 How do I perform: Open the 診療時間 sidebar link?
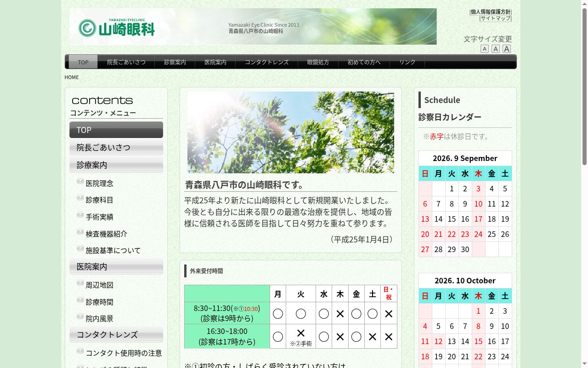[100, 302]
